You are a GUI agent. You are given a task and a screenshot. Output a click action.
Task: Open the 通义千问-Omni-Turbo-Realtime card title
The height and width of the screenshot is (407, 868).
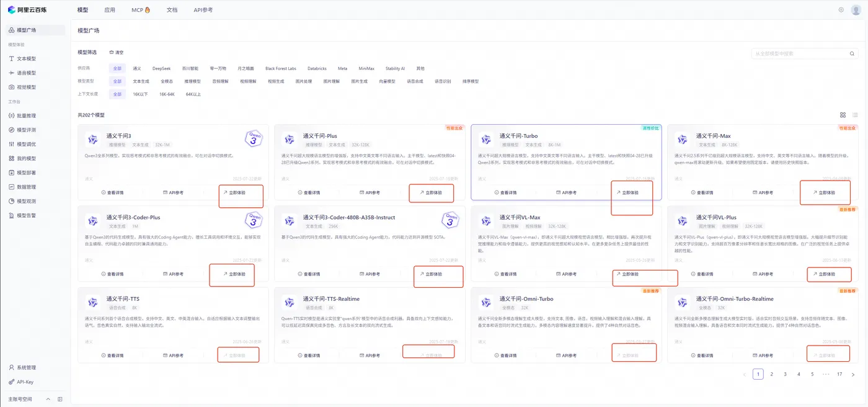(x=735, y=299)
